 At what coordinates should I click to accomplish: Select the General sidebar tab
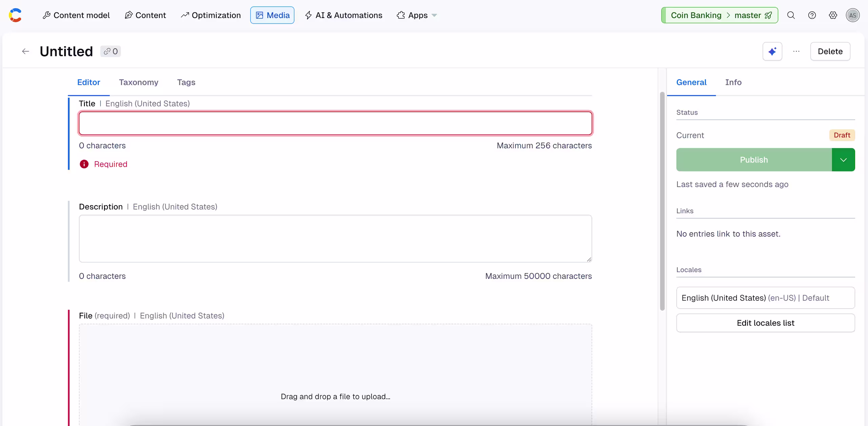(691, 82)
